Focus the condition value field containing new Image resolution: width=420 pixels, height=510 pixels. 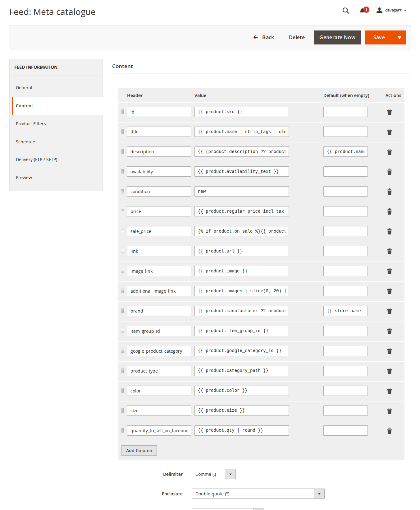point(242,192)
